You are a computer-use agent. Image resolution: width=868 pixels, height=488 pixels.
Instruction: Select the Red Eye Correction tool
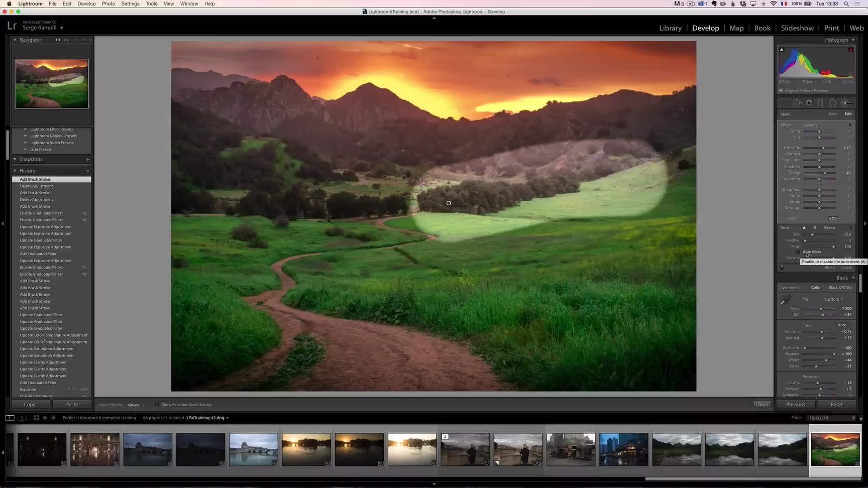point(809,103)
